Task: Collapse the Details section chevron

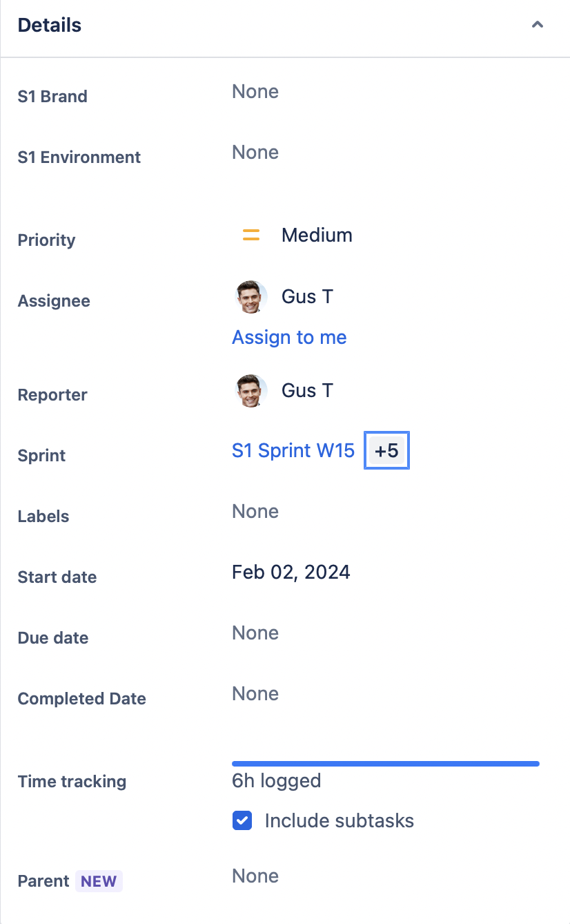Action: click(538, 25)
